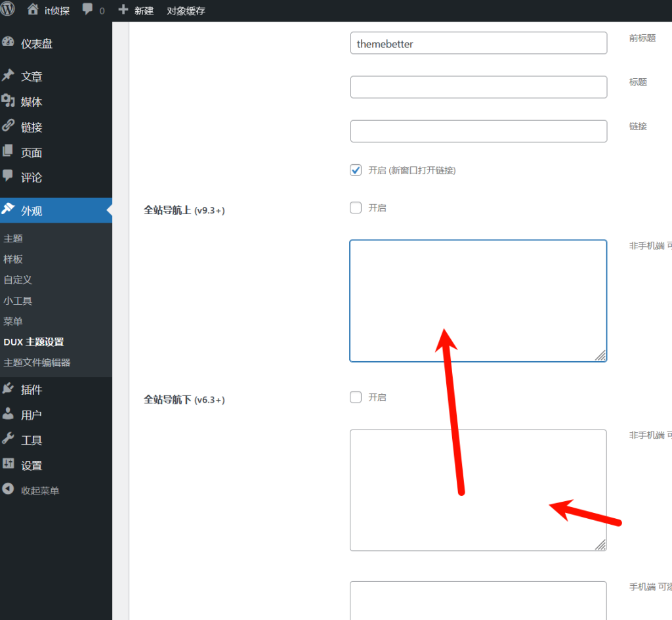Open the comments bubble icon in top bar
The width and height of the screenshot is (672, 620).
[87, 10]
